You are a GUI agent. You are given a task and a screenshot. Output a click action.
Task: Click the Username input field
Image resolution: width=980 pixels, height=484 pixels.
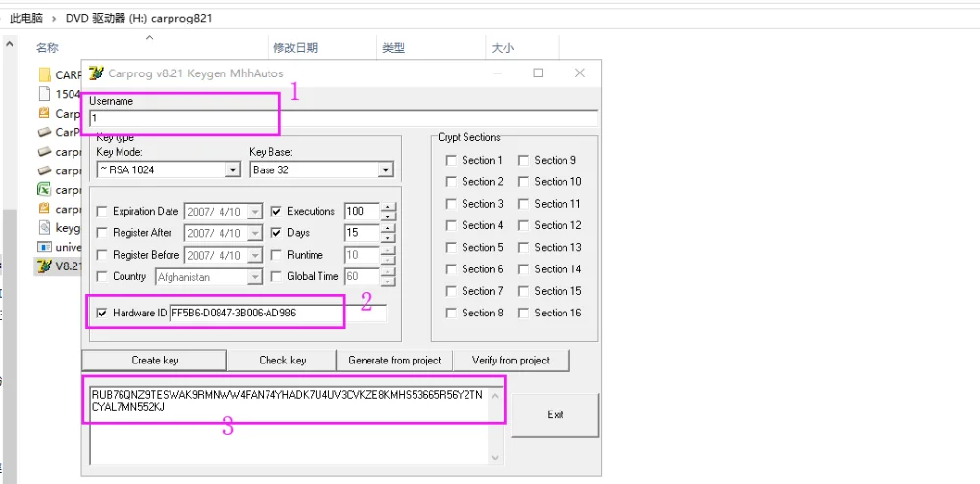pyautogui.click(x=343, y=118)
